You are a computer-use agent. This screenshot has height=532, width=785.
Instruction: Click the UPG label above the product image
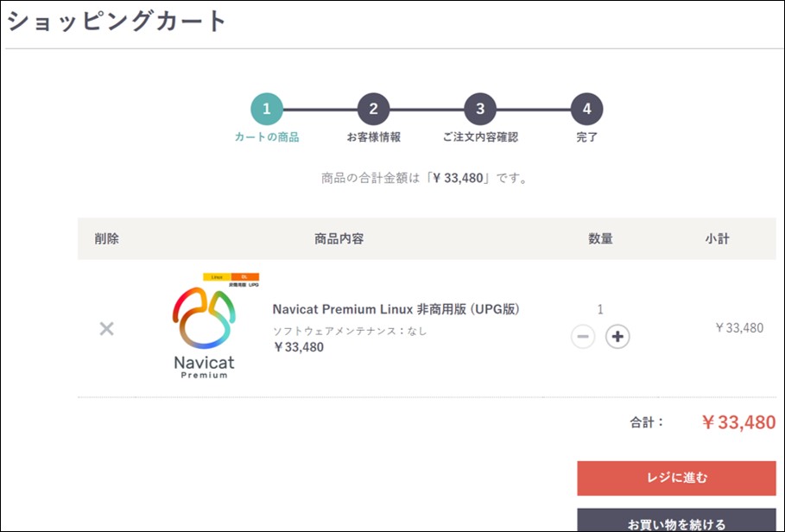pos(253,283)
